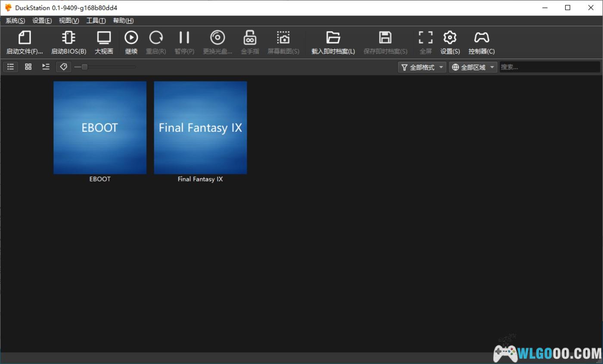
Task: Open Big Picture mode (大视图)
Action: click(104, 38)
